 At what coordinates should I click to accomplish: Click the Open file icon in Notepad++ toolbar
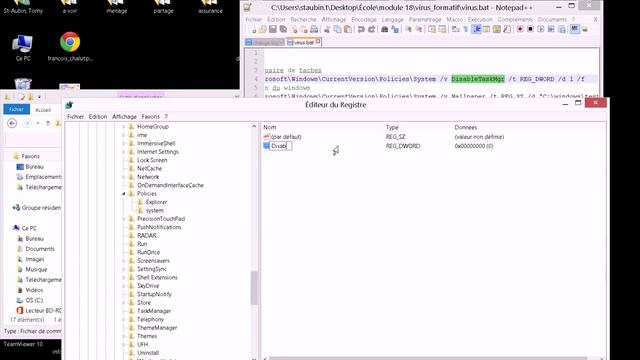click(x=262, y=29)
